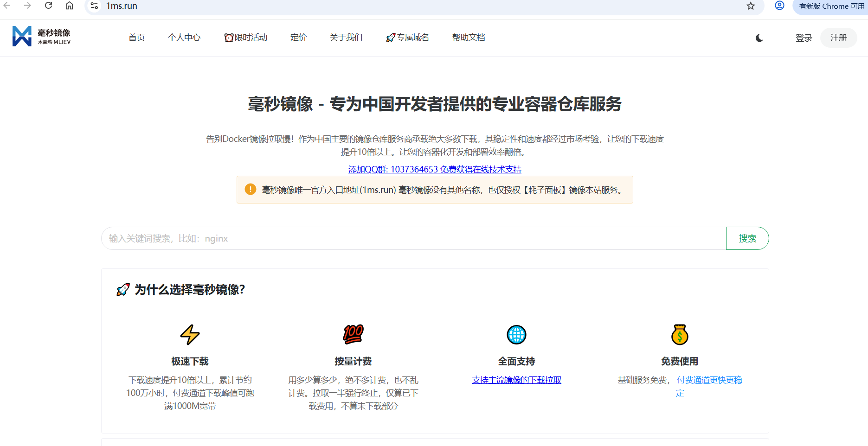The width and height of the screenshot is (868, 446).
Task: Click the money bag icon for 免费使用
Action: click(x=680, y=335)
